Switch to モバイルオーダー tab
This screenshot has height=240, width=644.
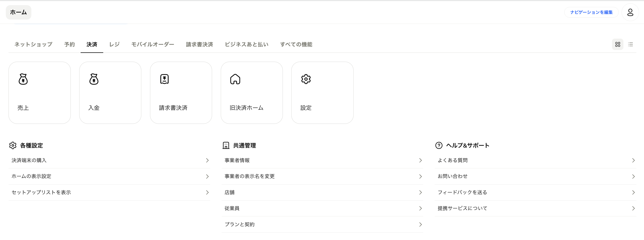153,44
